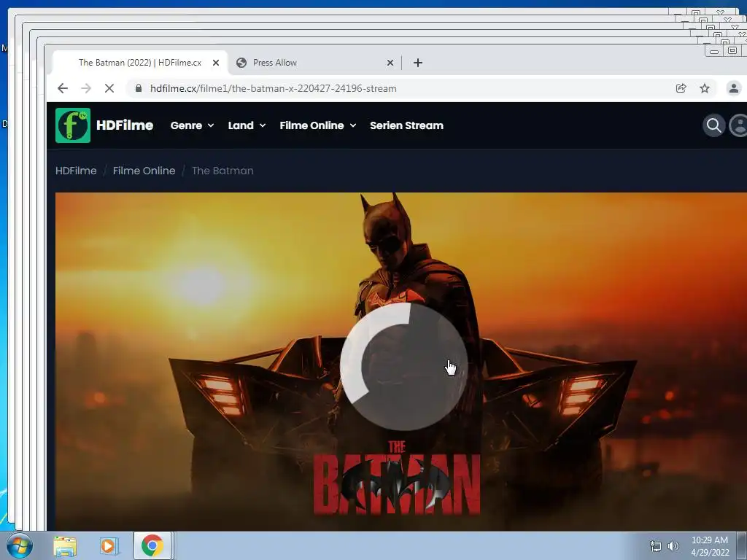
Task: Open the Serien Stream menu item
Action: coord(406,125)
